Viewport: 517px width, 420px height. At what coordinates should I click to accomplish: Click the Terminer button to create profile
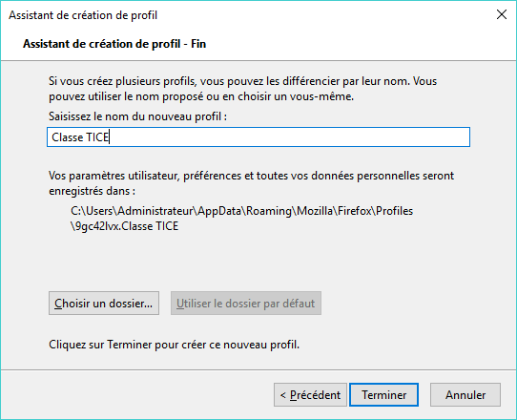point(383,394)
